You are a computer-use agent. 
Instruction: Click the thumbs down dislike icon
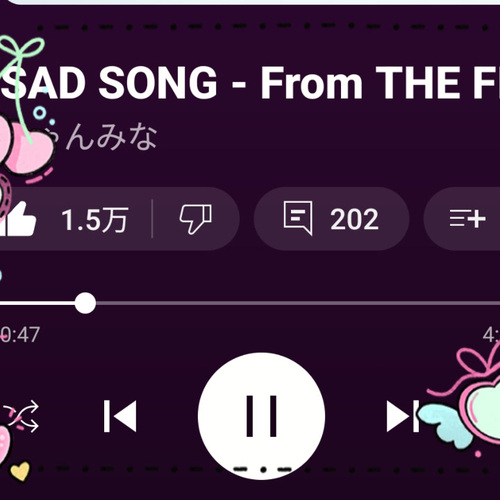196,219
